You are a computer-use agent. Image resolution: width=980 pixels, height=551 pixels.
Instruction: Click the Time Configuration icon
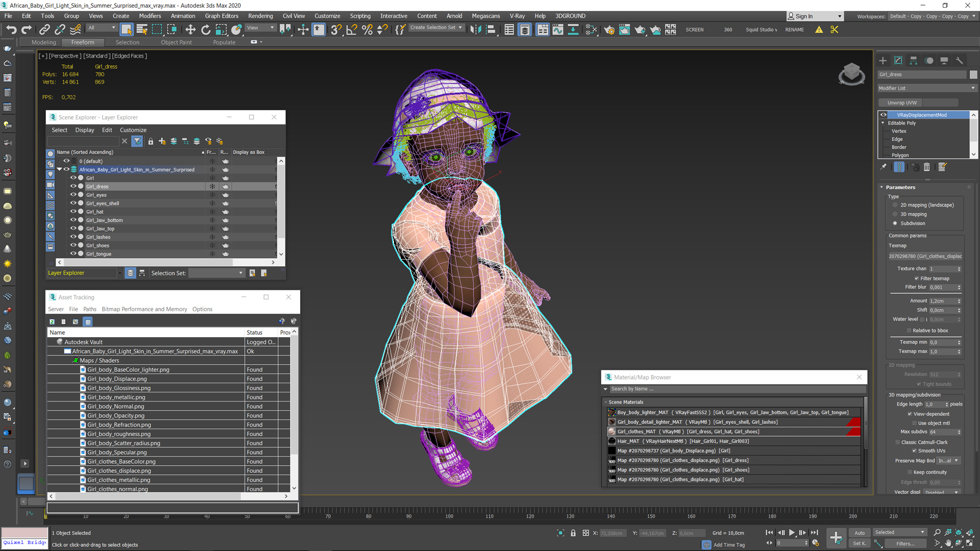[x=816, y=543]
